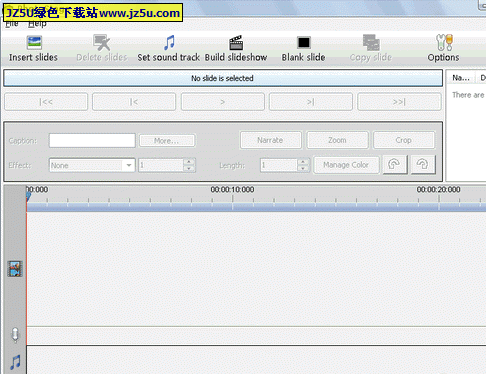Click the Narrate button
The image size is (486, 374).
270,140
